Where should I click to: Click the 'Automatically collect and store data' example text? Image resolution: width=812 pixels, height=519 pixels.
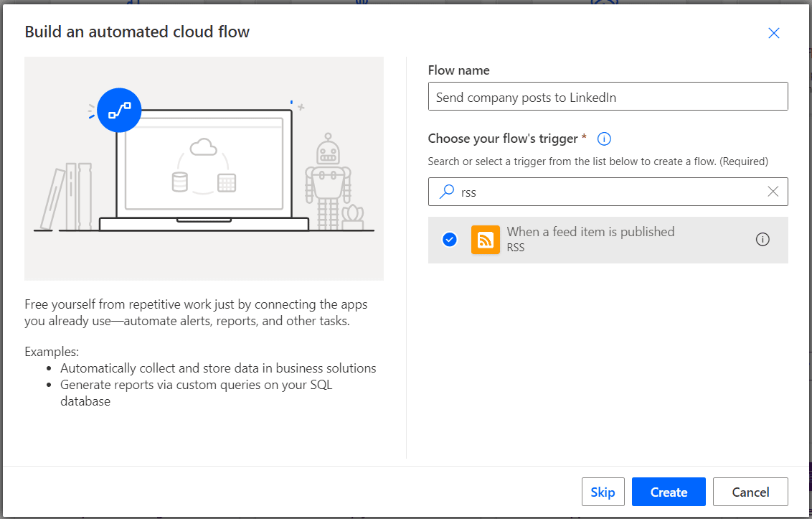pos(218,368)
